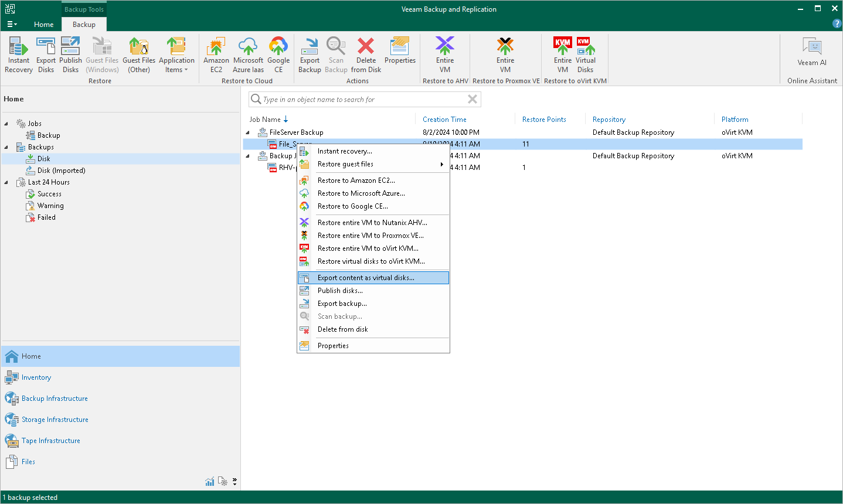Viewport: 843px width, 504px height.
Task: Click navigation pane overflow chevron
Action: [x=234, y=482]
